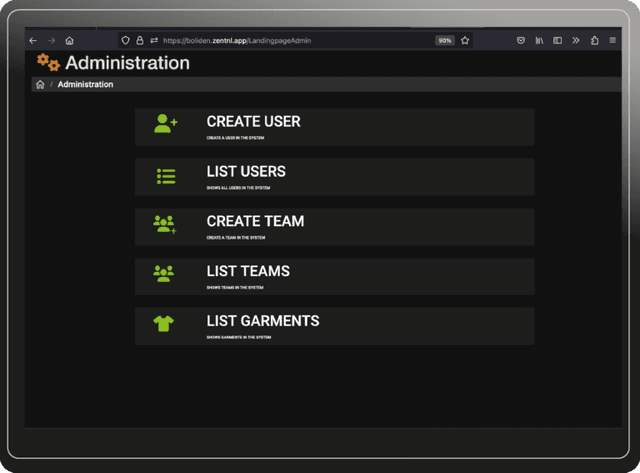Click the orange gears Administration icon

[x=48, y=63]
